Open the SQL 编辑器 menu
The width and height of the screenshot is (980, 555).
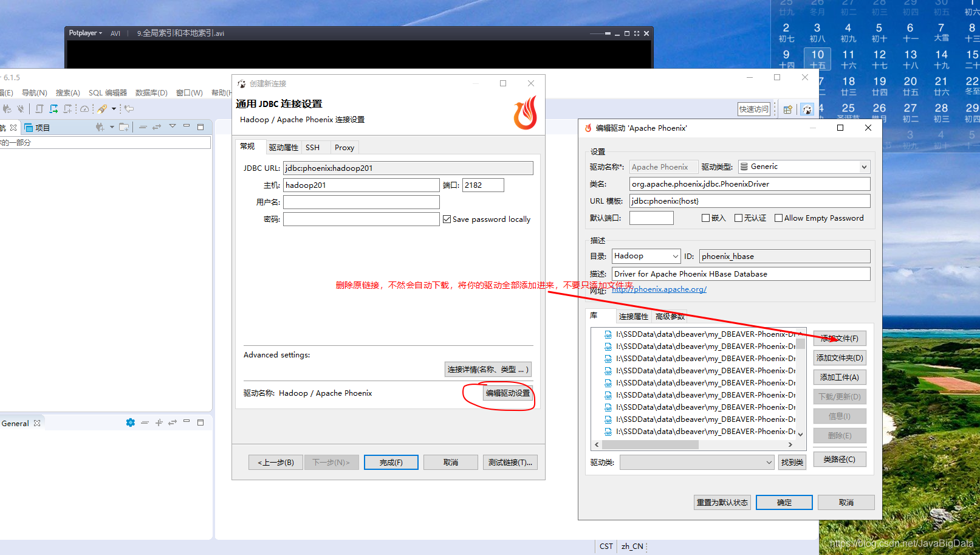(108, 92)
